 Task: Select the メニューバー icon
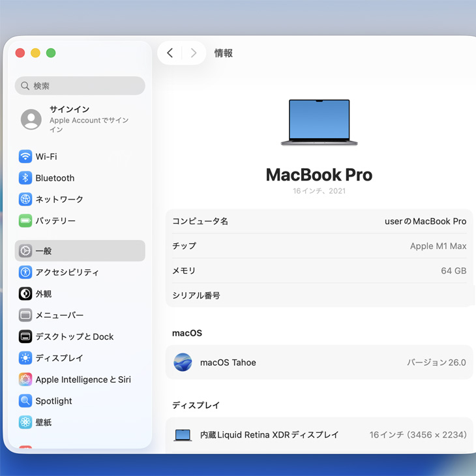pos(25,316)
